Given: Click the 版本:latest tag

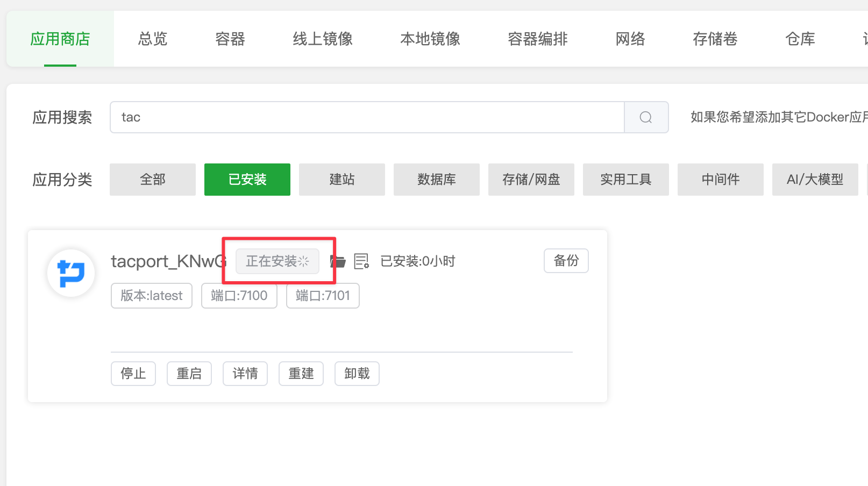Looking at the screenshot, I should pos(152,296).
